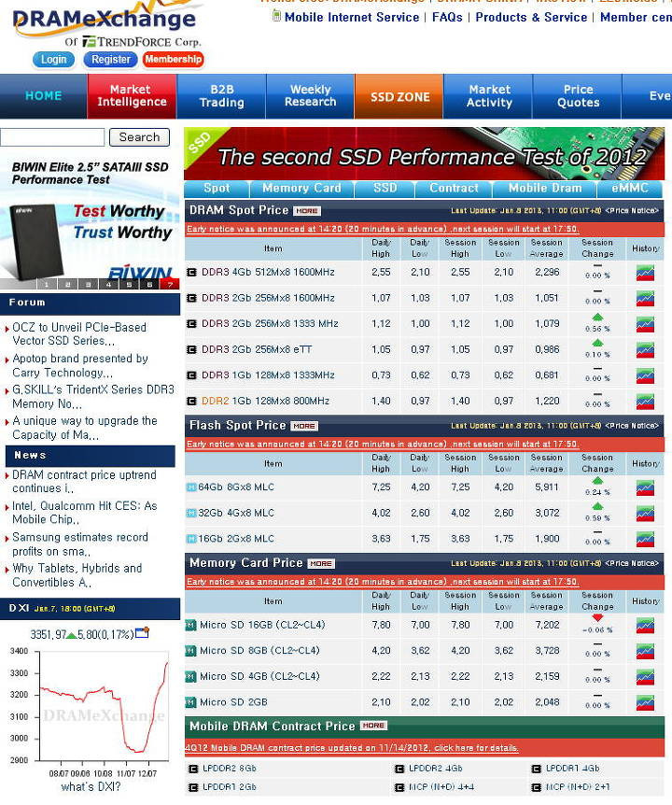
Task: Open the Market Intelligence menu
Action: coord(132,96)
